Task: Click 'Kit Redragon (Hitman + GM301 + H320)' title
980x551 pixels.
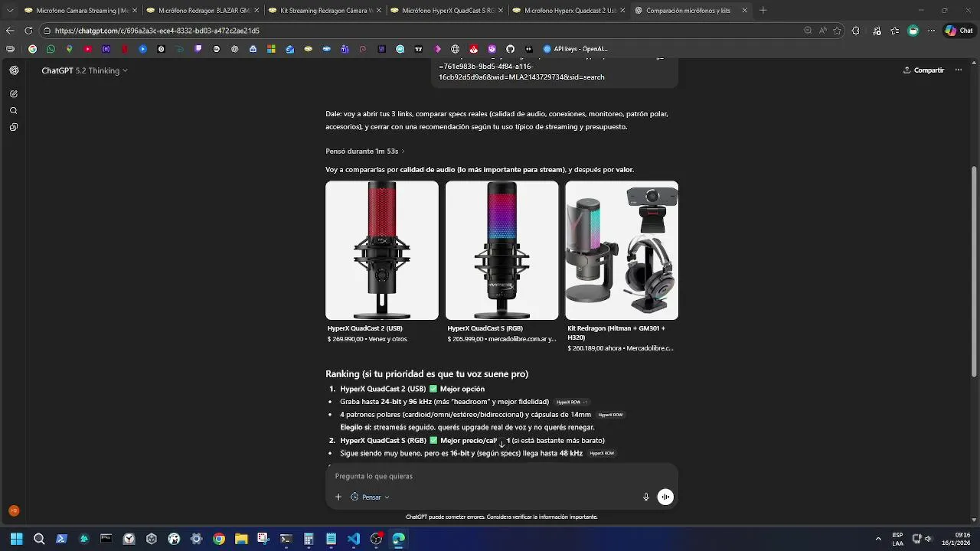Action: 616,333
